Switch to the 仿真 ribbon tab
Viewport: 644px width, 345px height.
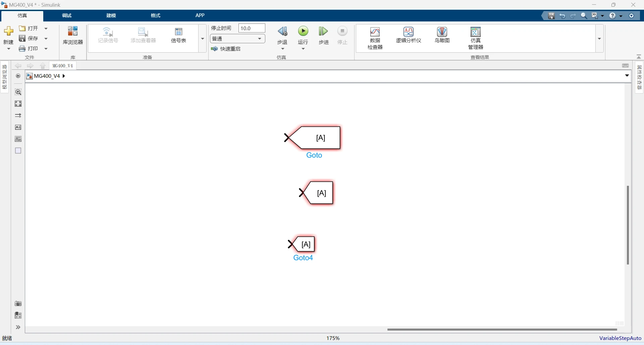(x=22, y=16)
